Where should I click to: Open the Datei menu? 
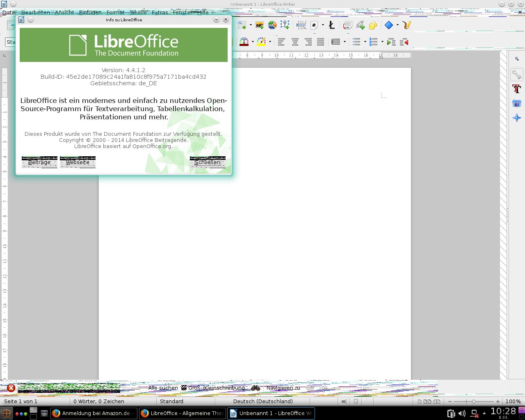9,12
